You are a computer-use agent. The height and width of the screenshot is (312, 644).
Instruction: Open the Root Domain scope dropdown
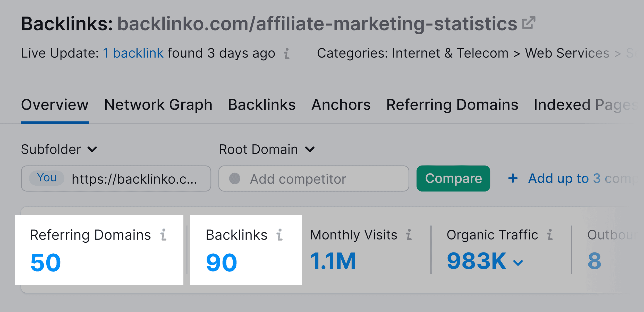266,149
